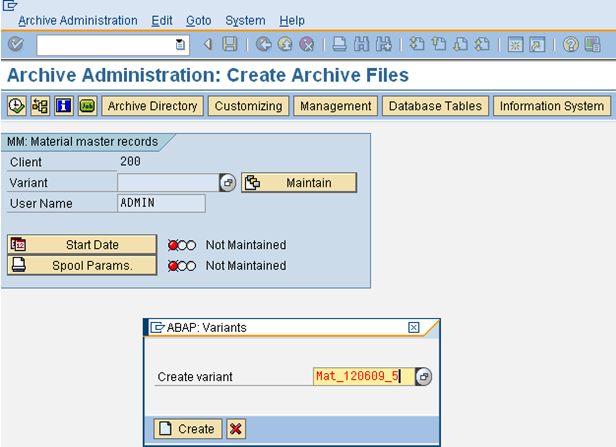This screenshot has height=447, width=616.
Task: Click the Help question mark icon
Action: (570, 44)
